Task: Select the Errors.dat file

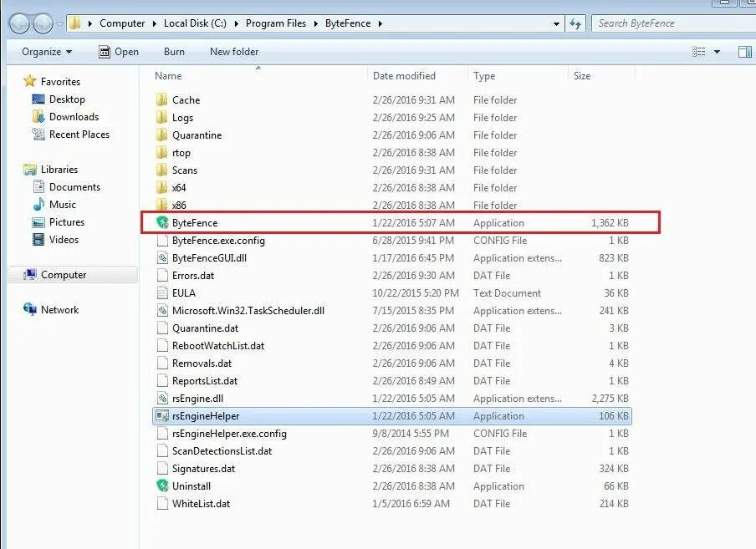Action: (392, 276)
